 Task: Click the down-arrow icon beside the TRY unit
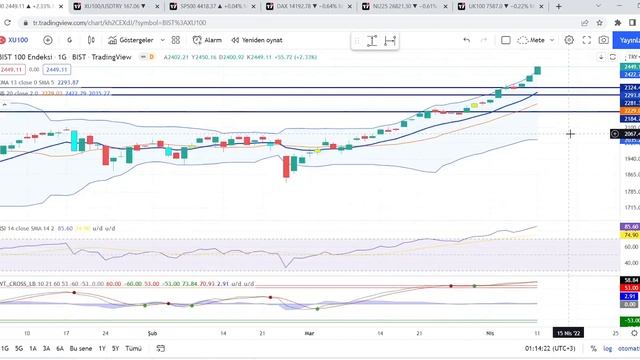[x=601, y=57]
